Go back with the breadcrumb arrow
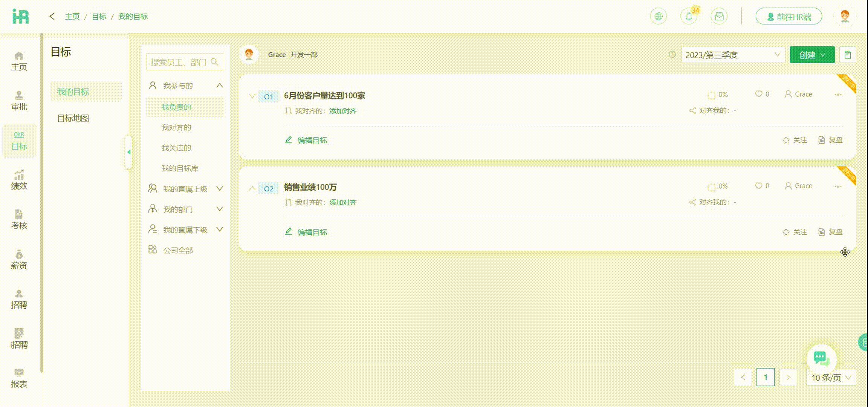Viewport: 868px width, 407px height. (52, 16)
